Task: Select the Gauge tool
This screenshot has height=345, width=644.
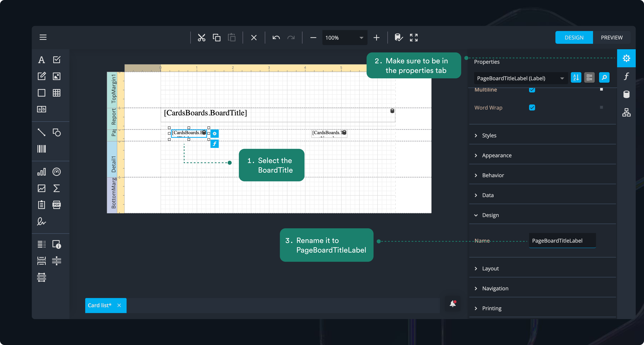Action: click(57, 172)
